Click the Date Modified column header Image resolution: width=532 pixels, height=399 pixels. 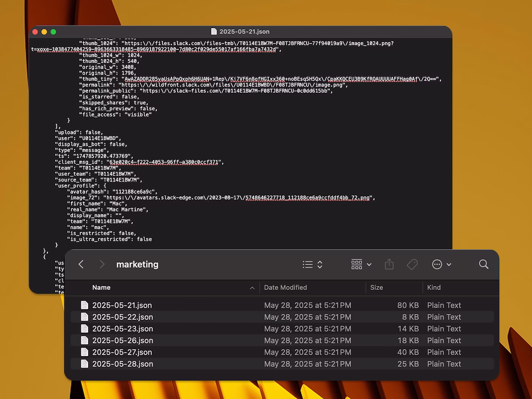286,287
